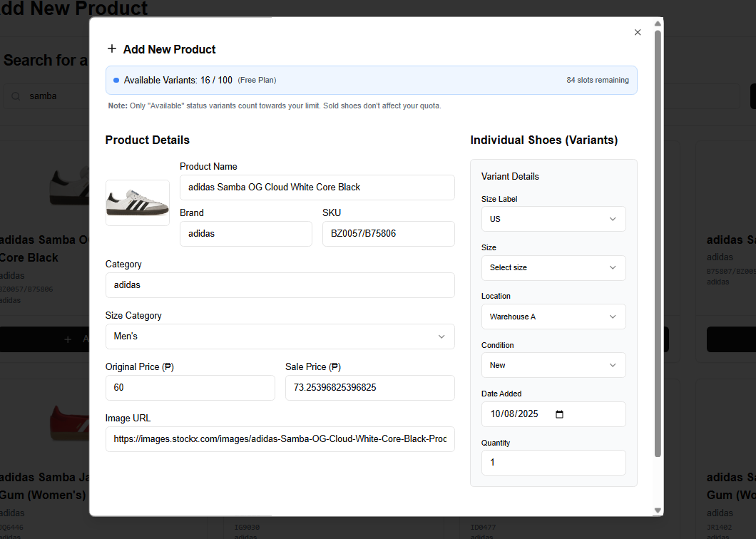Open the Select size dropdown
The width and height of the screenshot is (756, 539).
(553, 268)
